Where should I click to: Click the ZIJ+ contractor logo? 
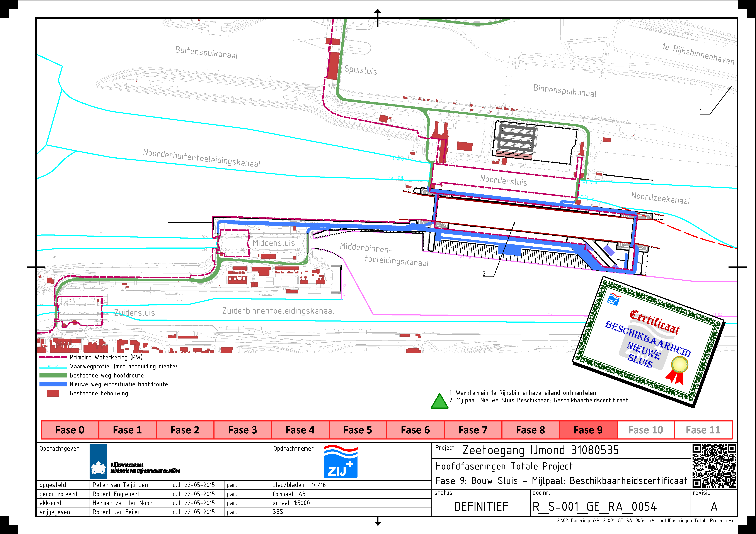[341, 462]
